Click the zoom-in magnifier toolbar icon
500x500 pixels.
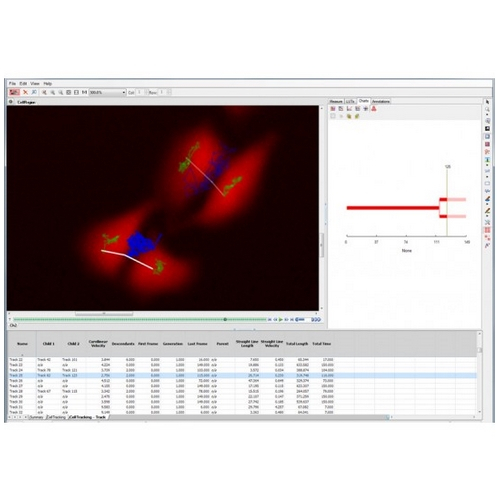[x=53, y=92]
